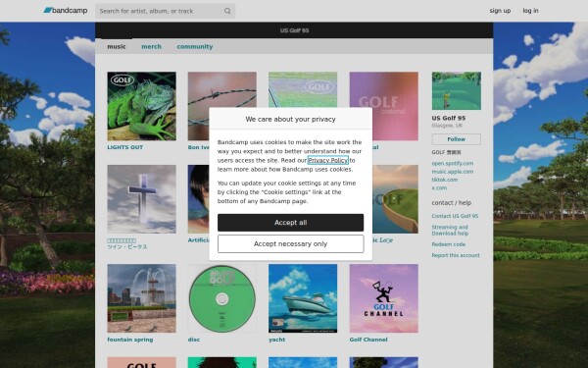Switch to the merch tab
The width and height of the screenshot is (588, 368).
point(151,46)
